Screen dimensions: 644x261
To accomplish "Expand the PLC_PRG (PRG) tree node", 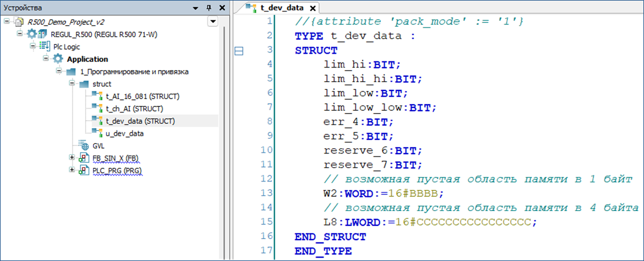I will (72, 171).
